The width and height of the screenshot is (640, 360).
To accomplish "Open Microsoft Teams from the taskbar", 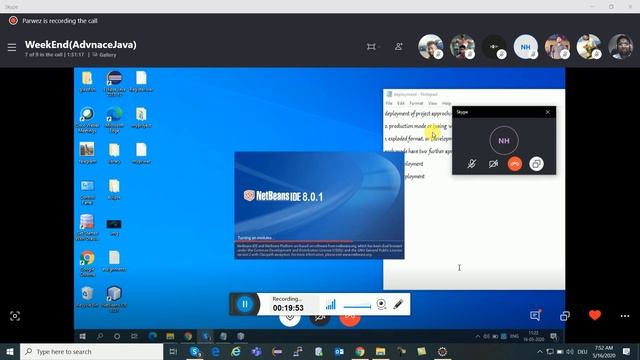I will pyautogui.click(x=257, y=351).
